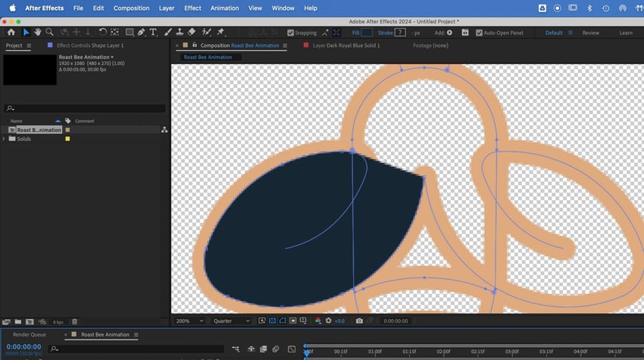The image size is (644, 360).
Task: Toggle the Snapping checkbox
Action: point(291,33)
